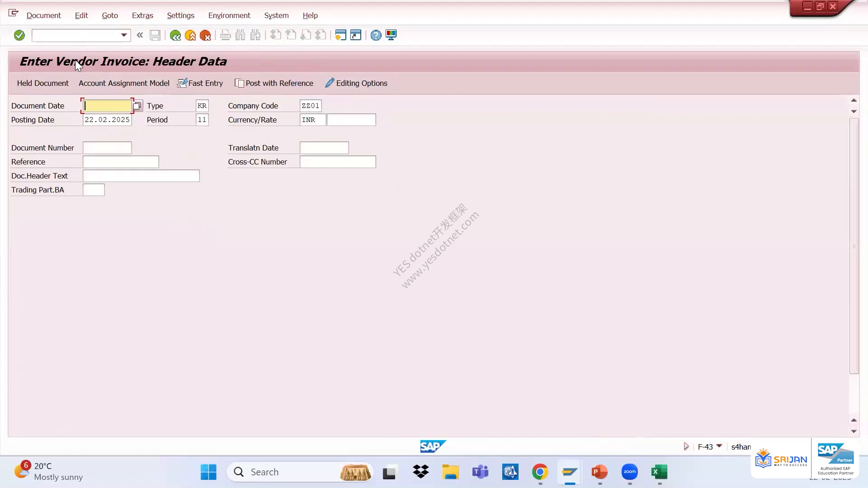Click the Print icon in toolbar
This screenshot has height=488, width=868.
click(225, 35)
